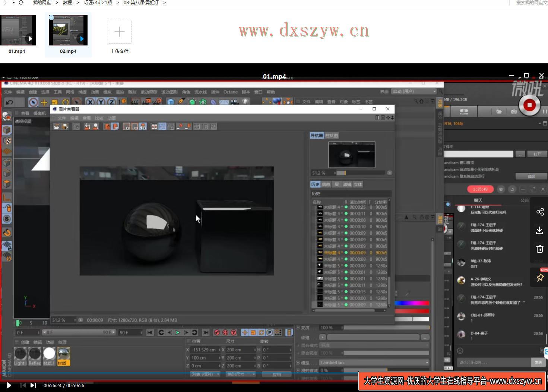Open render settings gear clapperboard icon
This screenshot has width=548, height=392.
coord(157,102)
